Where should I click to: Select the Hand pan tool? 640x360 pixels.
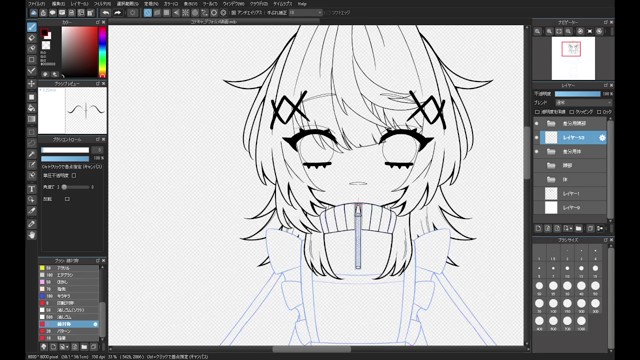pos(31,235)
